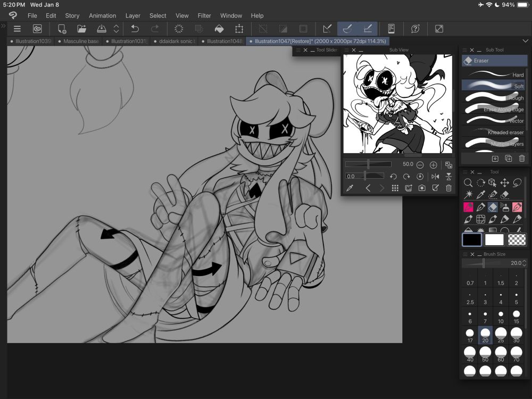This screenshot has width=532, height=399.
Task: Select brush size 50 preset
Action: [485, 354]
